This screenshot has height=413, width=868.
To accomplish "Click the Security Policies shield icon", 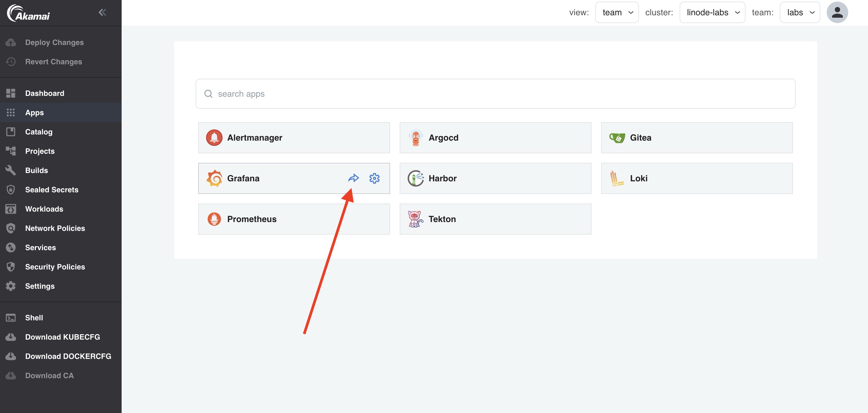I will click(11, 267).
